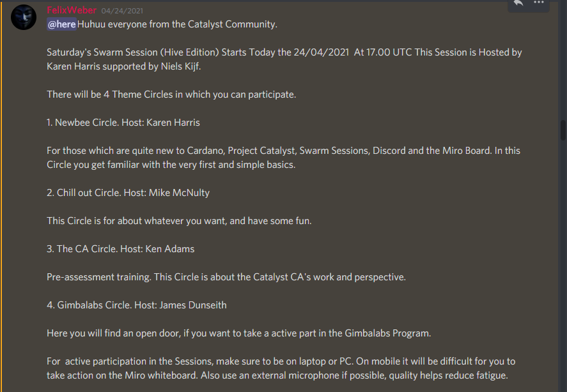
Task: Click the Pre-assessment training sentence
Action: pos(226,277)
